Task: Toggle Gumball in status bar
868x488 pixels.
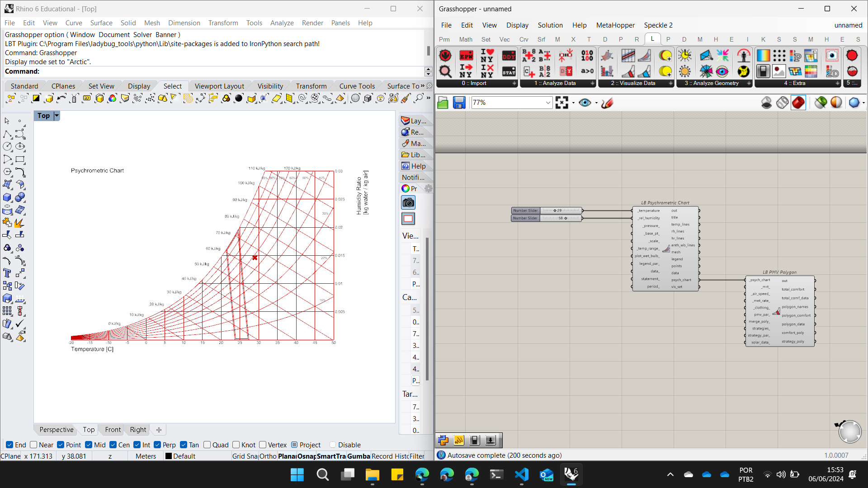Action: tap(359, 456)
